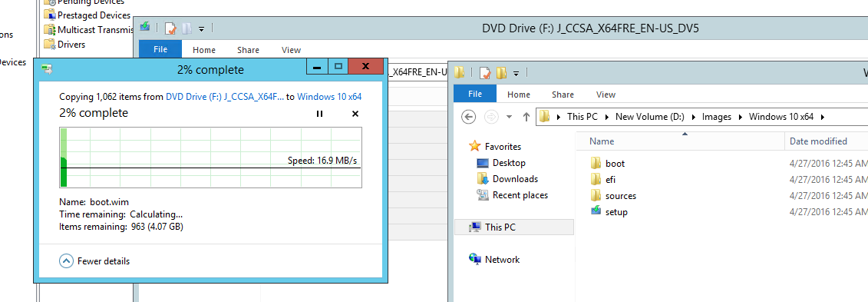Viewport: 868px width, 302px height.
Task: Select Images breadcrumb in address bar
Action: tap(716, 117)
